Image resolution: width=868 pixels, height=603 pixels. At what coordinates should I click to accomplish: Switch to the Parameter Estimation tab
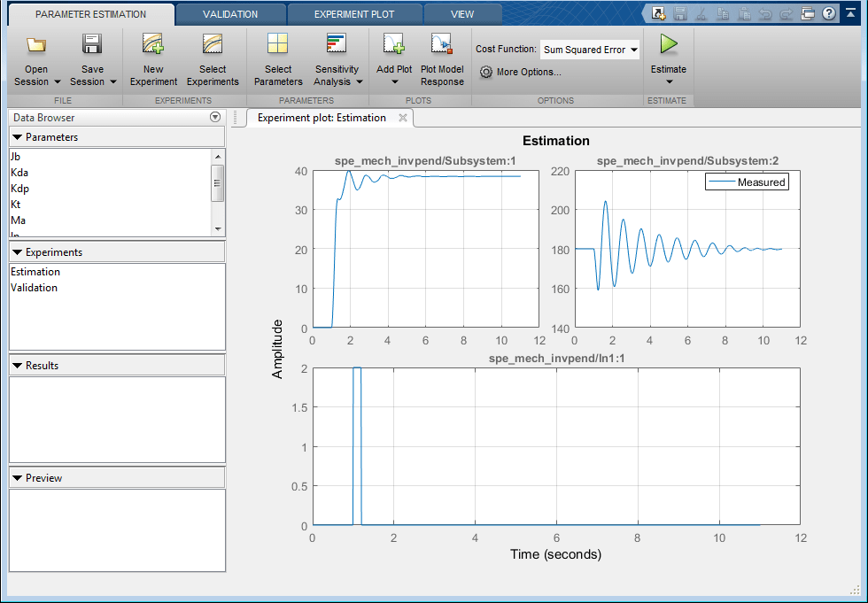coord(90,14)
